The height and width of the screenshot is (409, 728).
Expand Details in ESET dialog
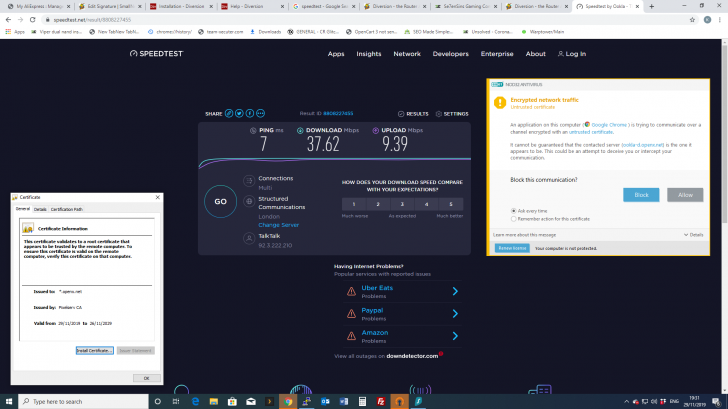click(694, 235)
